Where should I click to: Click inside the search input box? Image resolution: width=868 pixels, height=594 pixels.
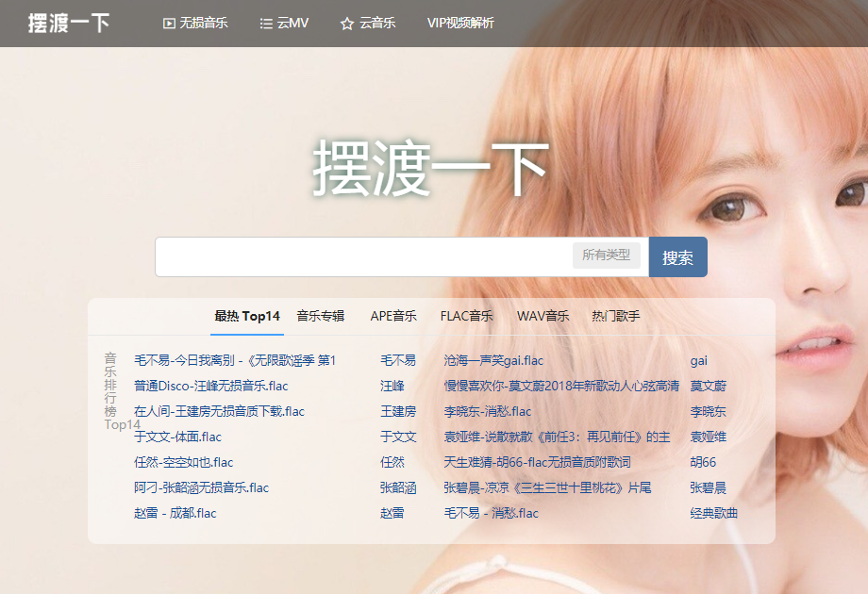click(377, 256)
